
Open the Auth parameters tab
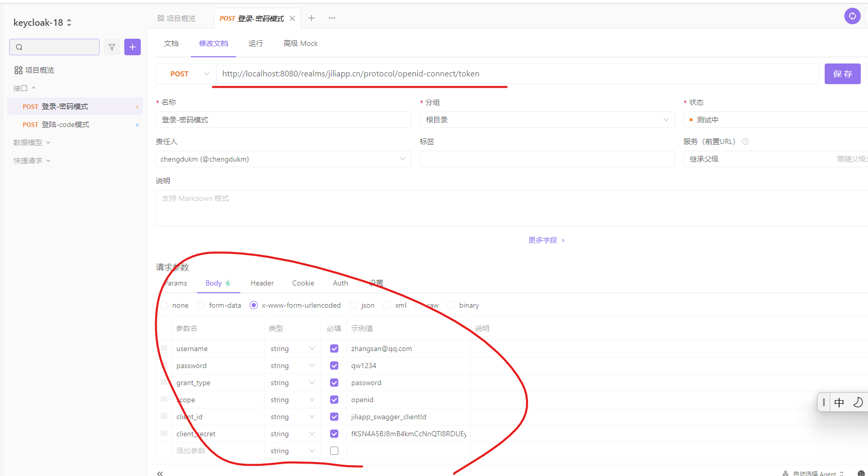[340, 283]
